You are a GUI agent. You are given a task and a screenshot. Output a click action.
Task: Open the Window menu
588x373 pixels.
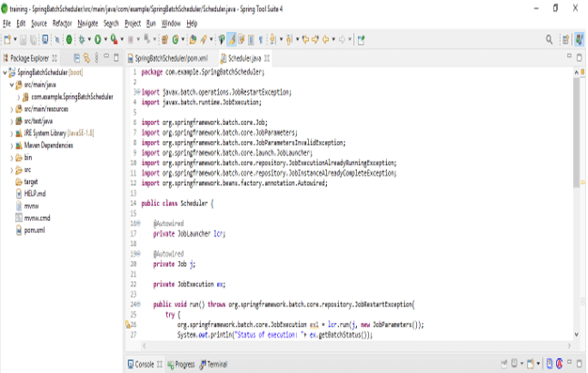click(x=171, y=23)
